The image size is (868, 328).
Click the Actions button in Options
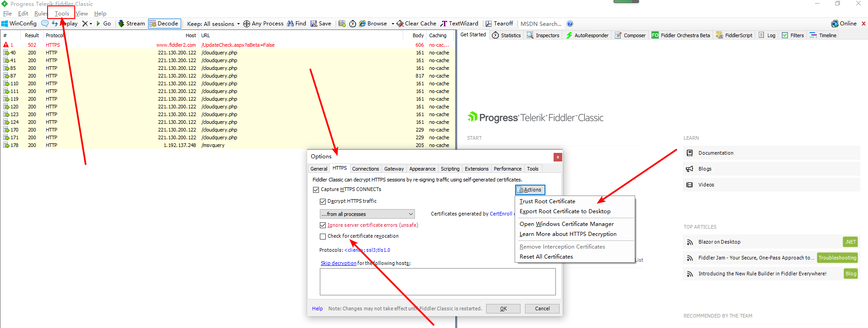(x=530, y=190)
